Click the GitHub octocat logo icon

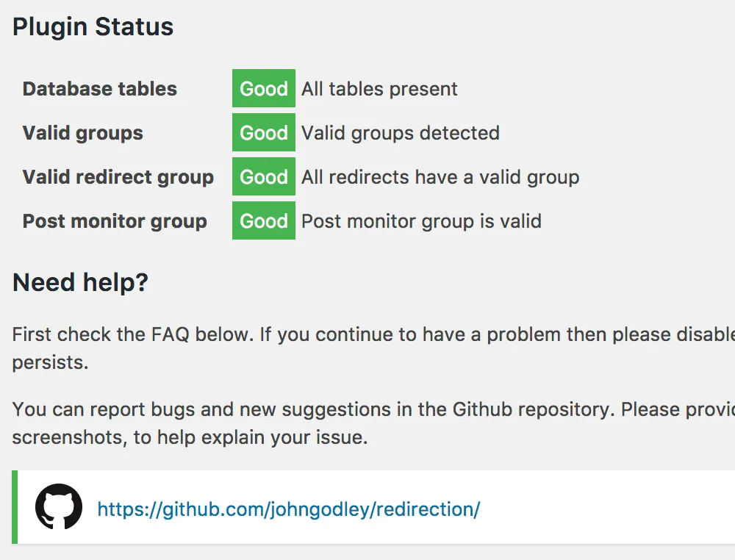pos(59,506)
